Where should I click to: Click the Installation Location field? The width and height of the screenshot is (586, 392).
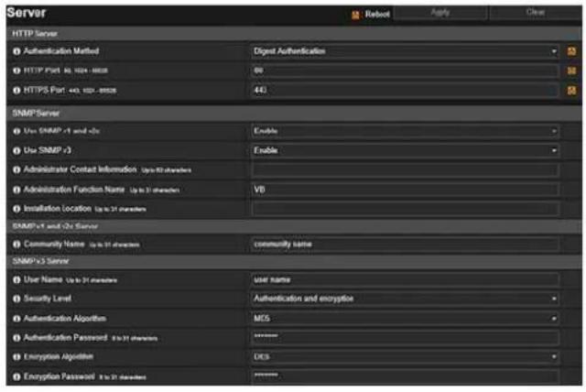click(405, 209)
